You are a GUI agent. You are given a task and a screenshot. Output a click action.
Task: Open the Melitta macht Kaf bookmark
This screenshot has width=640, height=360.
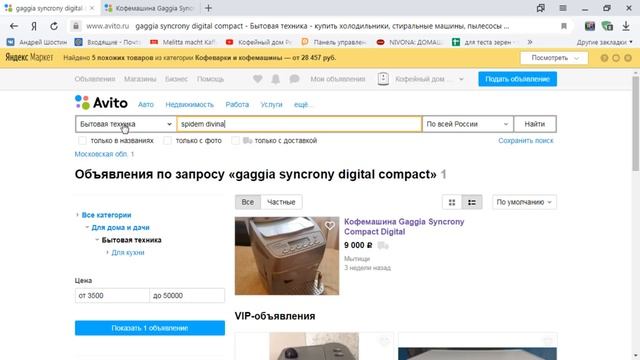[183, 42]
